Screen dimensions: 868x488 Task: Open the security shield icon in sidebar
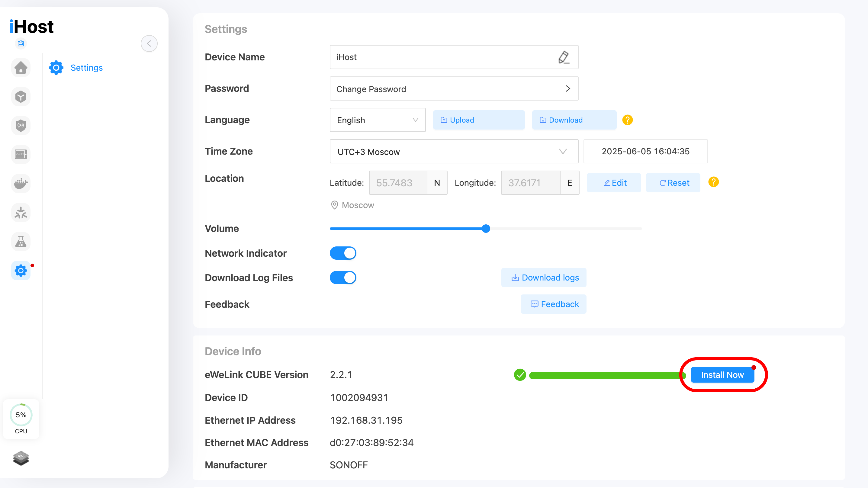pyautogui.click(x=21, y=126)
